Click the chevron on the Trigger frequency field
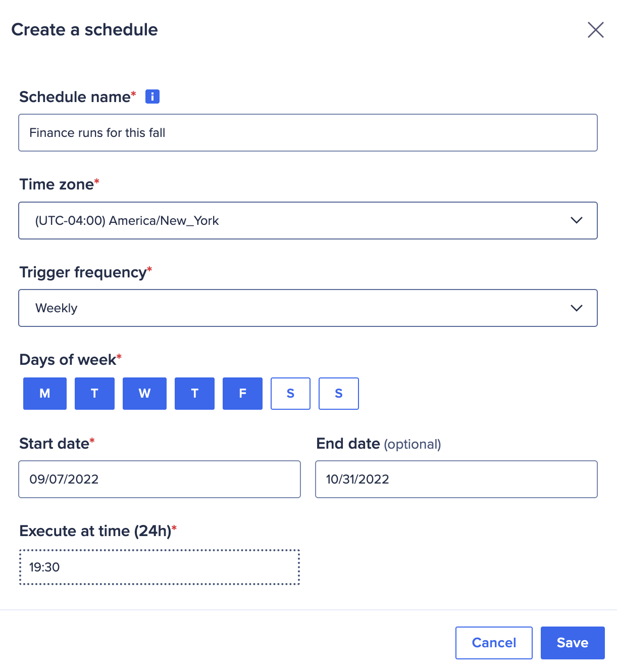The image size is (617, 672). (x=576, y=308)
